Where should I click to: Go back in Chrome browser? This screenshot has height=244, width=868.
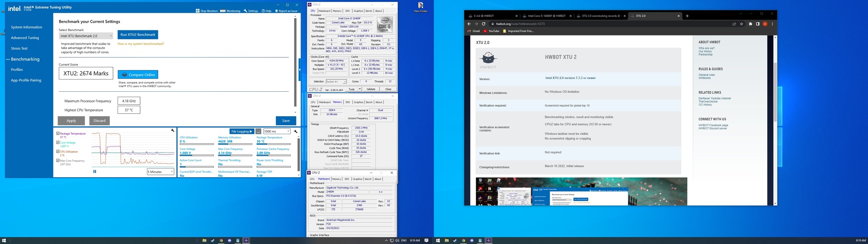(x=469, y=24)
